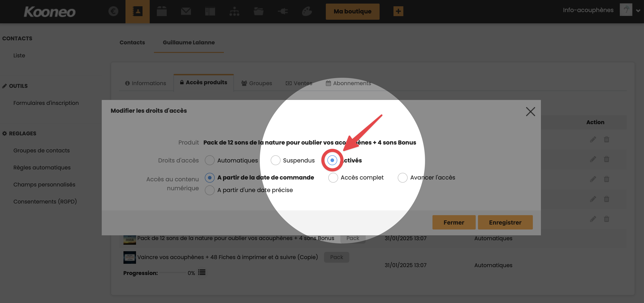Switch to the Informations tab
This screenshot has width=644, height=303.
(145, 83)
